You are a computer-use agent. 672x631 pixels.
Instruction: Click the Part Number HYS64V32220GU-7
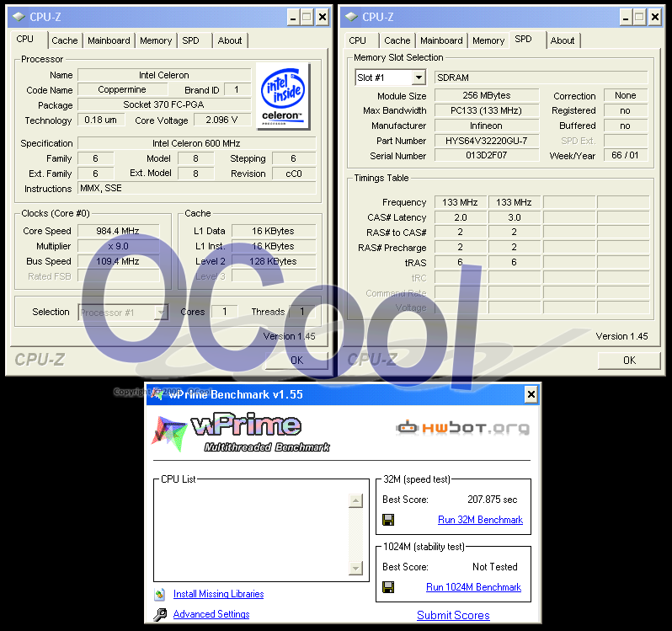[487, 141]
